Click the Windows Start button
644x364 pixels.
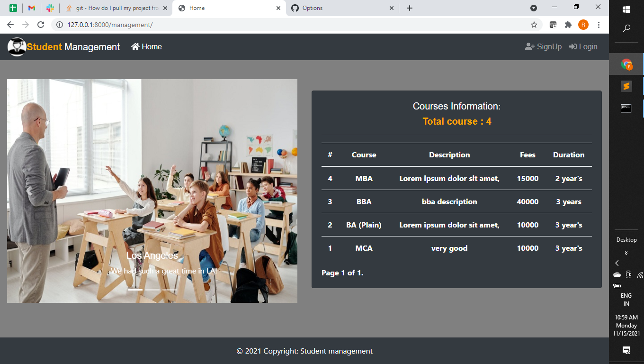626,9
